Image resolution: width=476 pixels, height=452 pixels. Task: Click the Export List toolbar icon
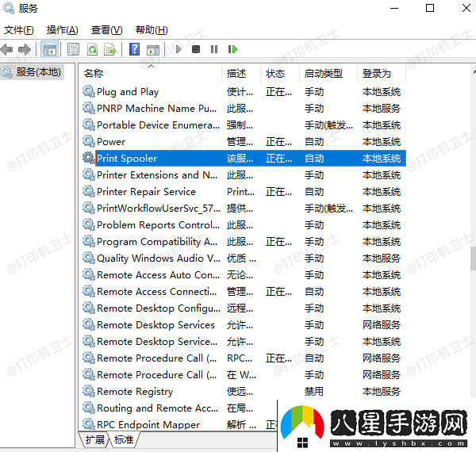coord(110,49)
